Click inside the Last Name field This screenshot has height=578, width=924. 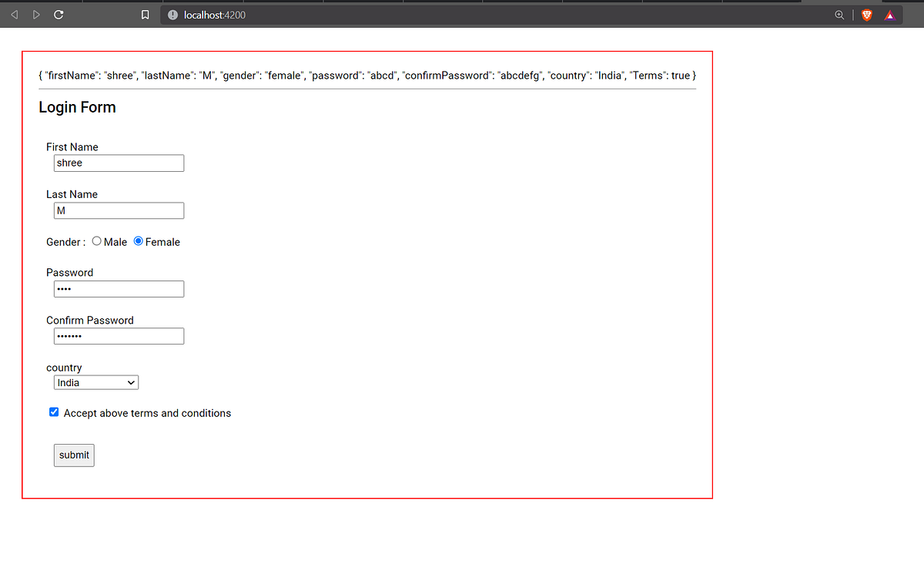119,210
